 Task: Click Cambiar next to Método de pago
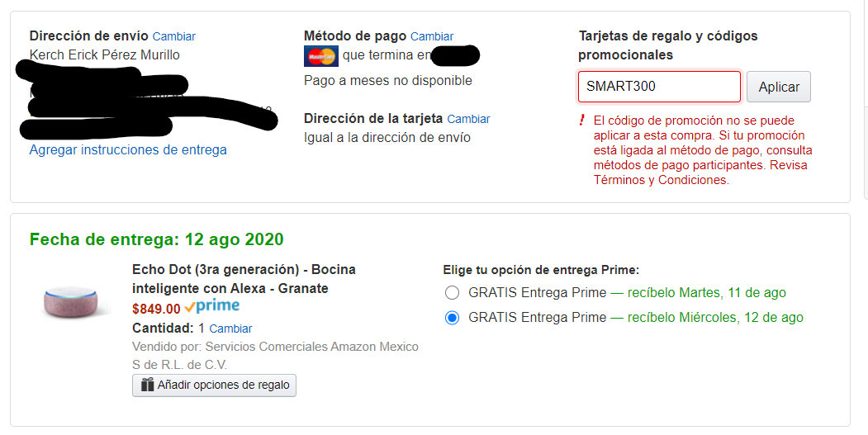(x=432, y=36)
